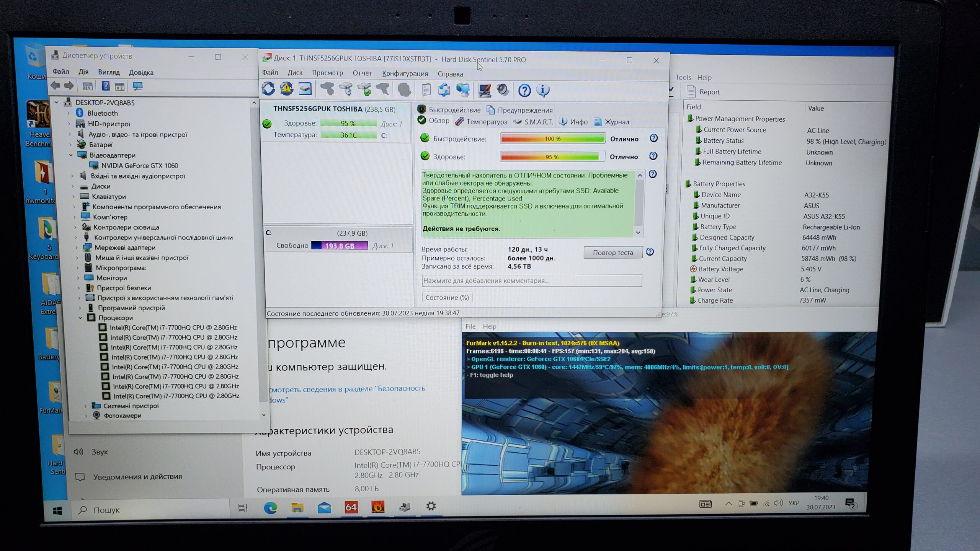The height and width of the screenshot is (551, 980).
Task: Click the yellow warning alert toolbar icon
Action: 286,89
